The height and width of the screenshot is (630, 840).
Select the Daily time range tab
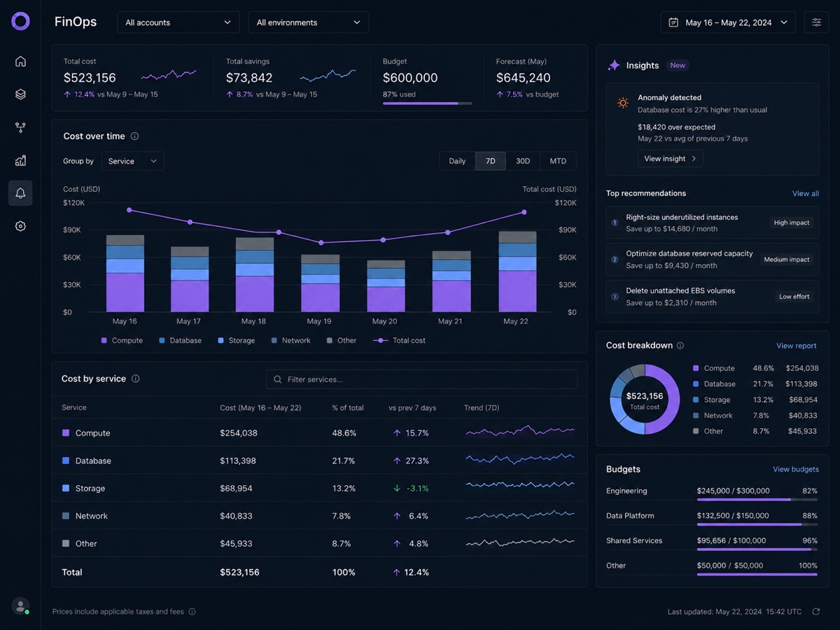[x=457, y=161]
